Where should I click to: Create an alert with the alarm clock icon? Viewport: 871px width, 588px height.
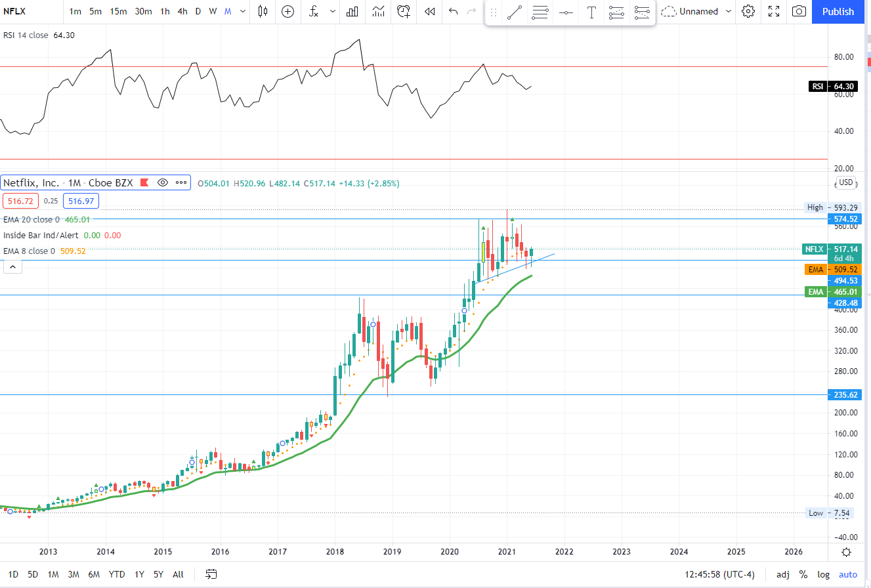pyautogui.click(x=404, y=12)
